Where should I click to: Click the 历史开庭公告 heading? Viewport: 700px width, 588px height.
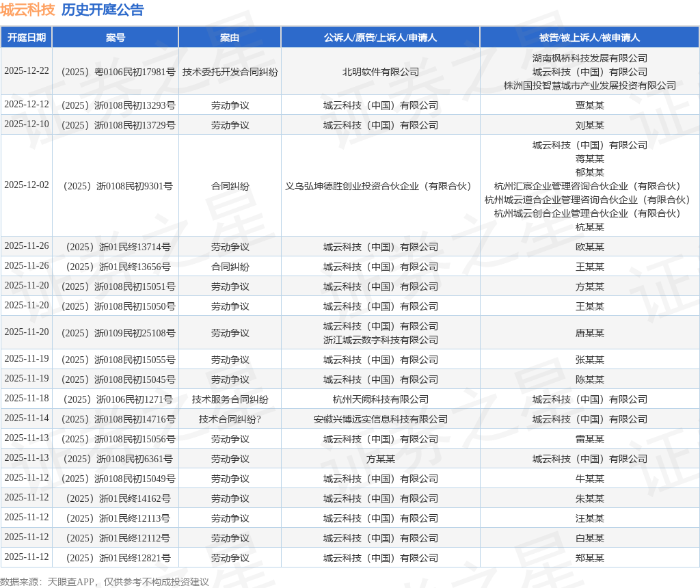(103, 10)
